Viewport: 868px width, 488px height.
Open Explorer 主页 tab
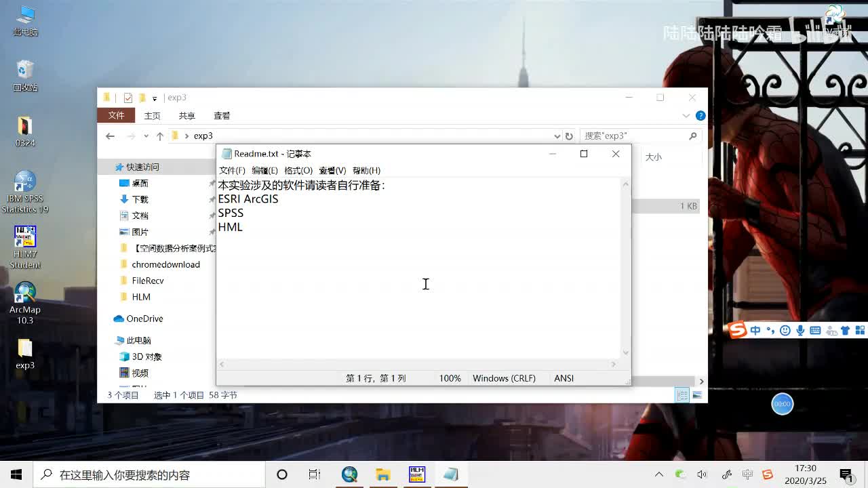pyautogui.click(x=153, y=116)
